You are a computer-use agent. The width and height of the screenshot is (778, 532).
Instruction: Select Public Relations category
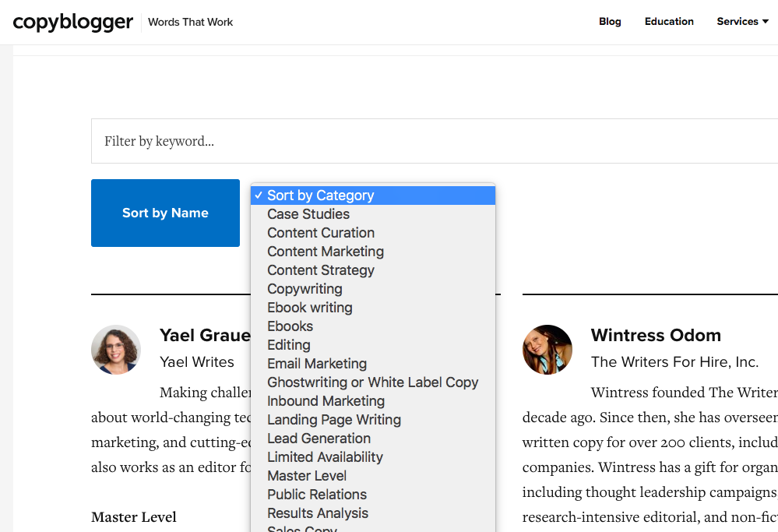pos(317,495)
